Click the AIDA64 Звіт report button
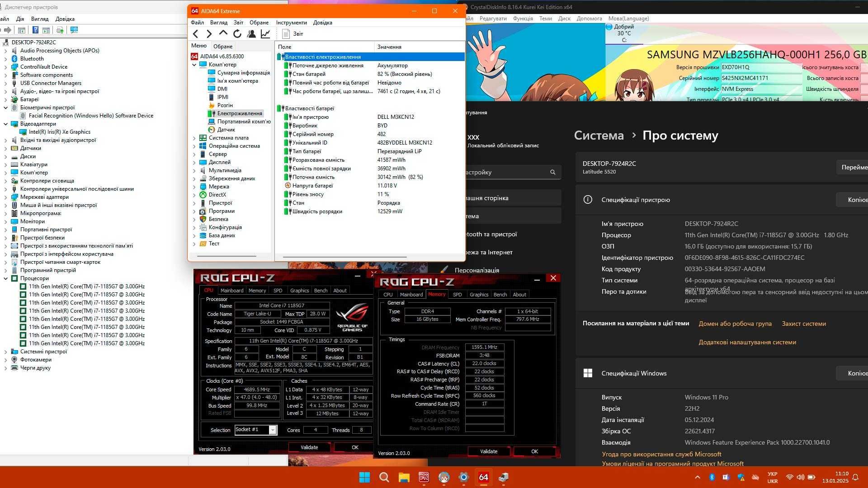The width and height of the screenshot is (868, 488). (293, 34)
